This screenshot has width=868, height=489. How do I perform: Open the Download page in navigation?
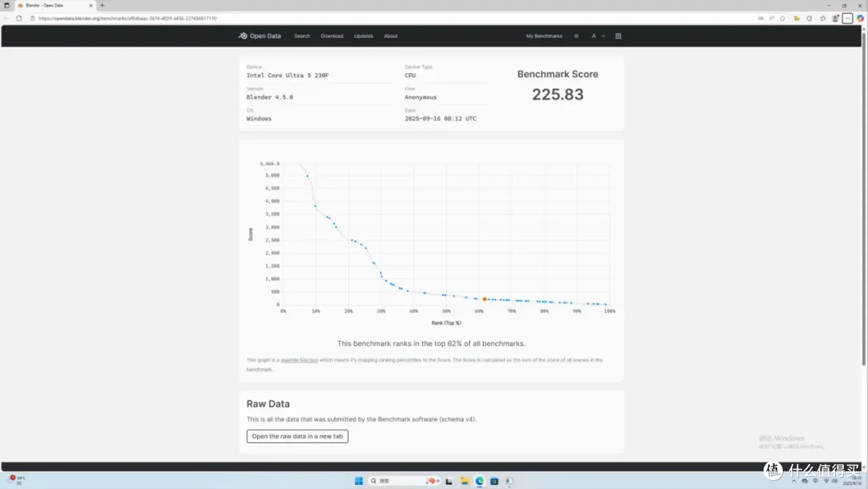(x=332, y=36)
